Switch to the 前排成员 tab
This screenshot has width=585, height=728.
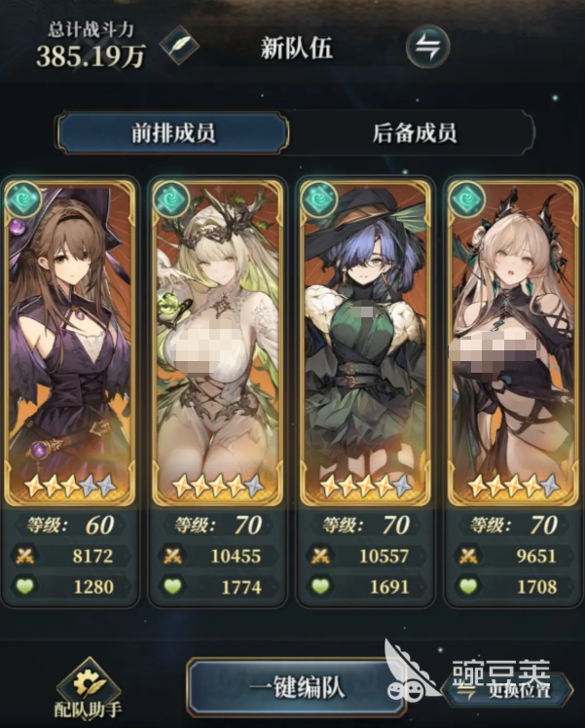click(172, 132)
